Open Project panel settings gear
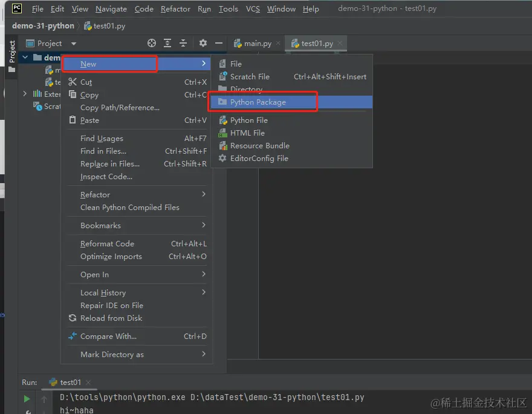Screen dimensions: 532x414 (x=203, y=43)
